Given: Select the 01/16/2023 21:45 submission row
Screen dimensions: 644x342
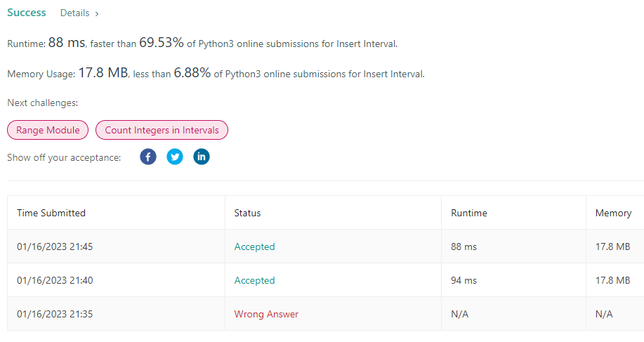Looking at the screenshot, I should 326,246.
